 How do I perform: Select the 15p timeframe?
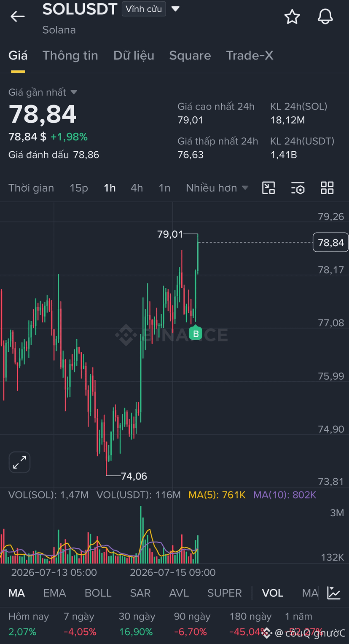point(79,188)
